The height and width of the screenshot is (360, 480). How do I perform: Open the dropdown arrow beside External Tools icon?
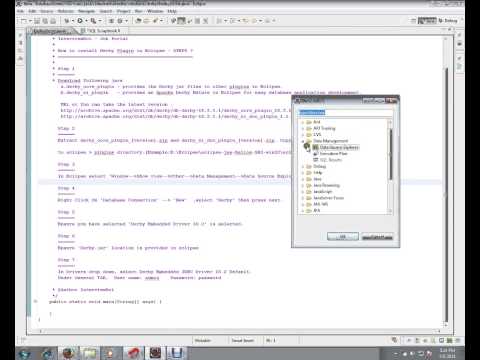100,21
